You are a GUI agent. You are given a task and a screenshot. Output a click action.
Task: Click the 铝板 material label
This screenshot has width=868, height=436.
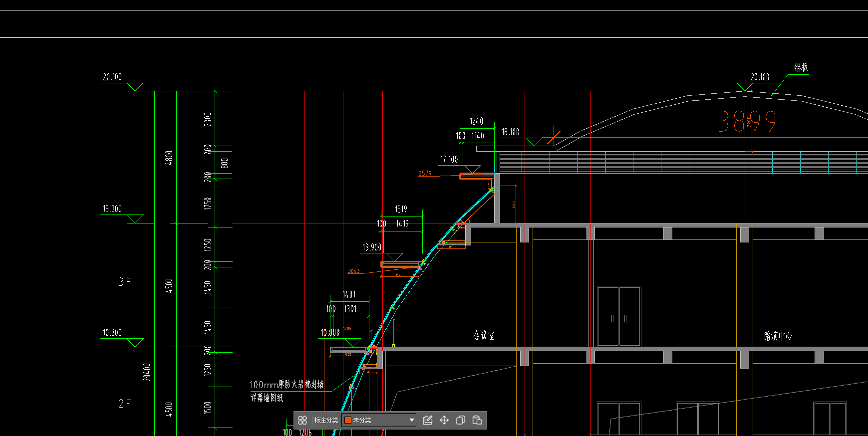801,67
